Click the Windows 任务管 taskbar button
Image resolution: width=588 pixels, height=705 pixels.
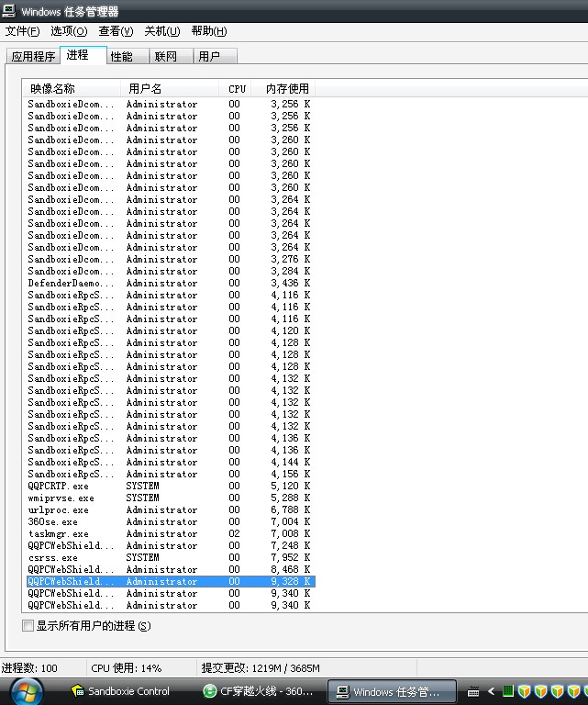392,691
